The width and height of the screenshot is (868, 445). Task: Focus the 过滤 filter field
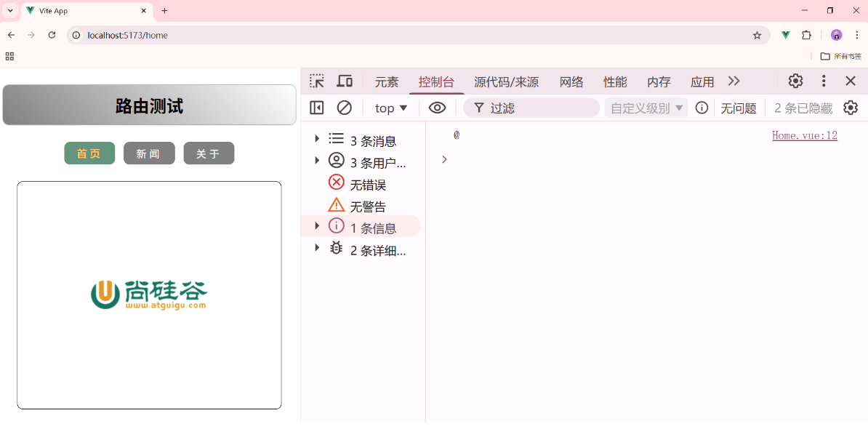(531, 108)
